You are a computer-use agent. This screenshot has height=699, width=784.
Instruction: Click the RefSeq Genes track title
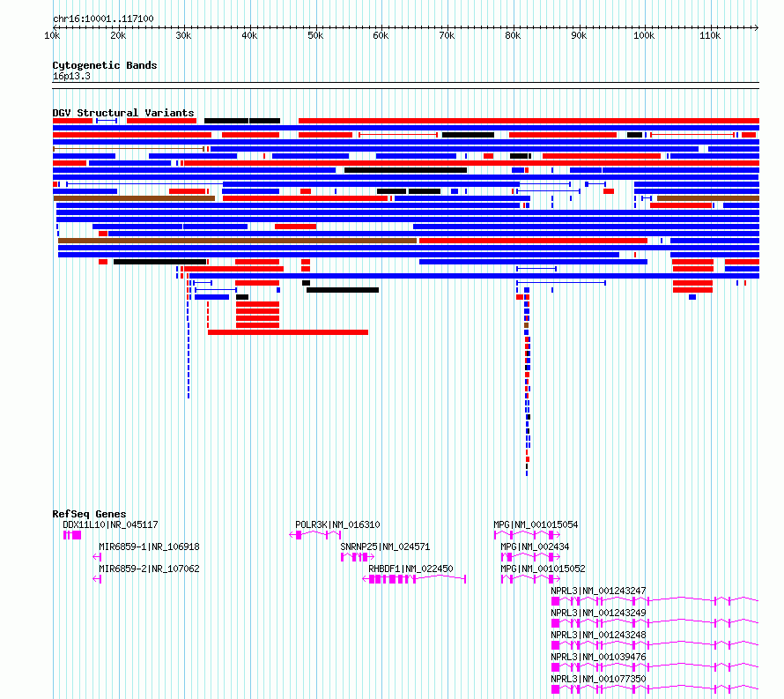click(89, 514)
